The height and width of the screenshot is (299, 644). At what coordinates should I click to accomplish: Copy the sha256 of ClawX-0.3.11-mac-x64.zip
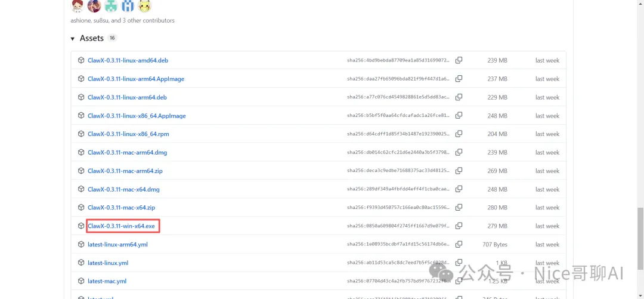coord(459,208)
